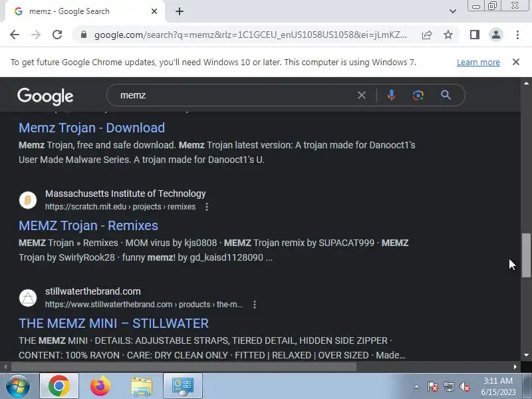View site security lock information
The image size is (532, 399).
click(84, 35)
